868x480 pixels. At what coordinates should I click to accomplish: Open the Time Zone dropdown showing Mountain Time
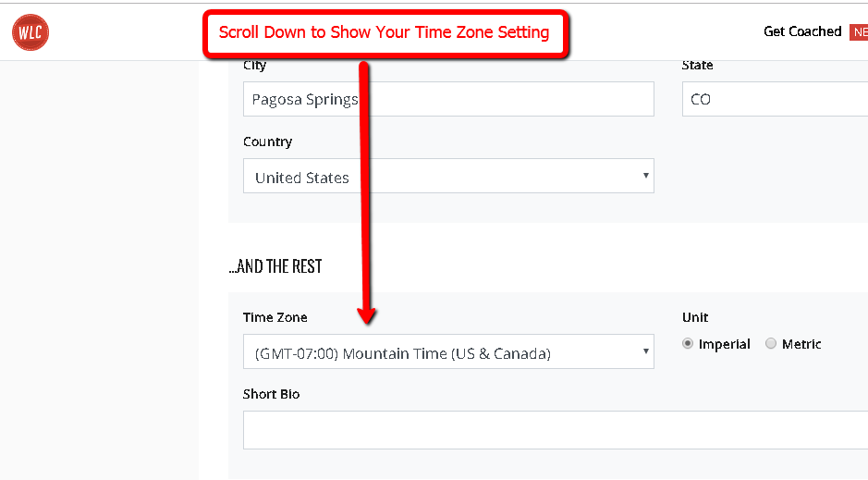[x=448, y=351]
